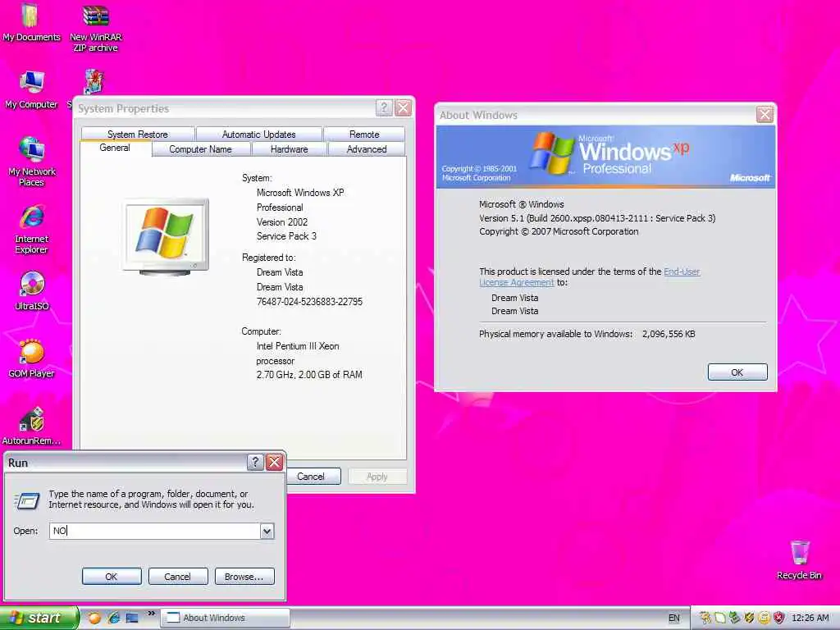Launch GOM Player desktop shortcut

click(32, 358)
